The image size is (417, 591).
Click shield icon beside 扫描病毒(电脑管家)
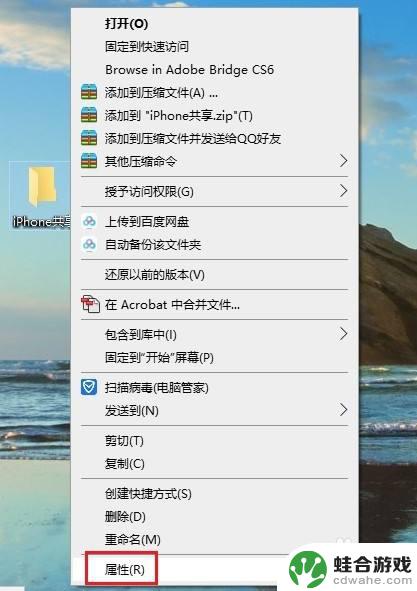point(89,387)
